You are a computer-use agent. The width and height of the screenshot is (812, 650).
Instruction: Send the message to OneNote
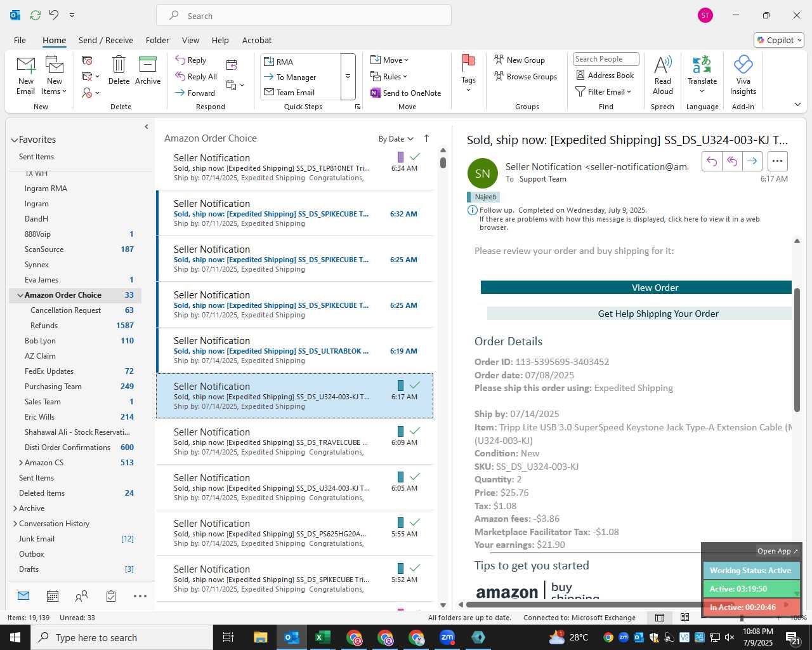tap(405, 93)
